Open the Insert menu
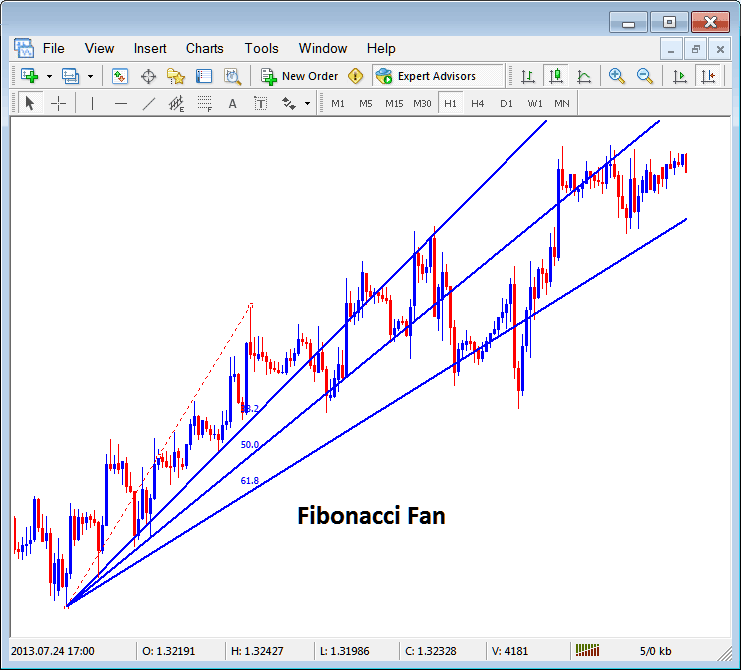The width and height of the screenshot is (741, 670). pyautogui.click(x=150, y=48)
